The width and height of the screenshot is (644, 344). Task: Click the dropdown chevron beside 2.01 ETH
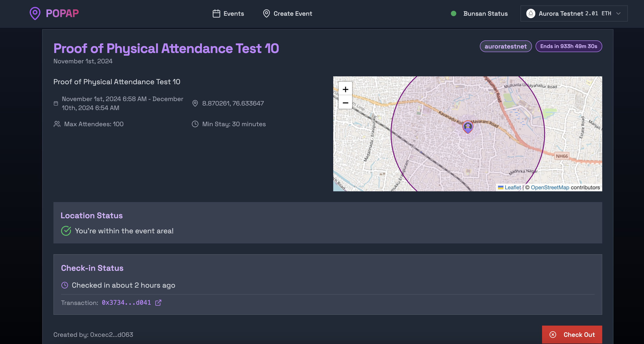pos(618,13)
